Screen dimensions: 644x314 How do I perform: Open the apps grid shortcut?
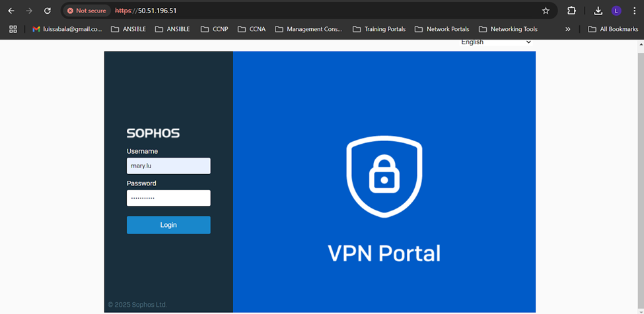13,29
